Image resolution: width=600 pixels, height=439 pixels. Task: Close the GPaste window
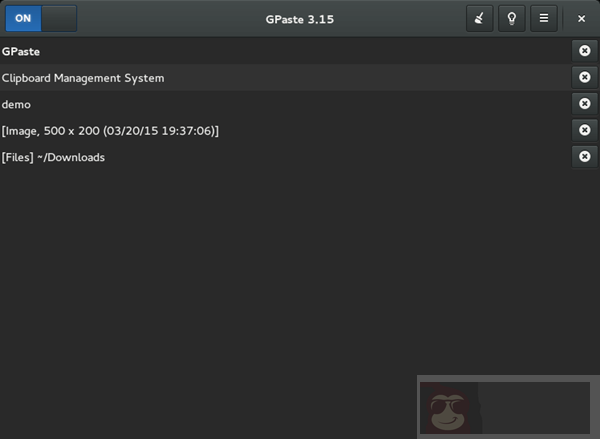(581, 18)
